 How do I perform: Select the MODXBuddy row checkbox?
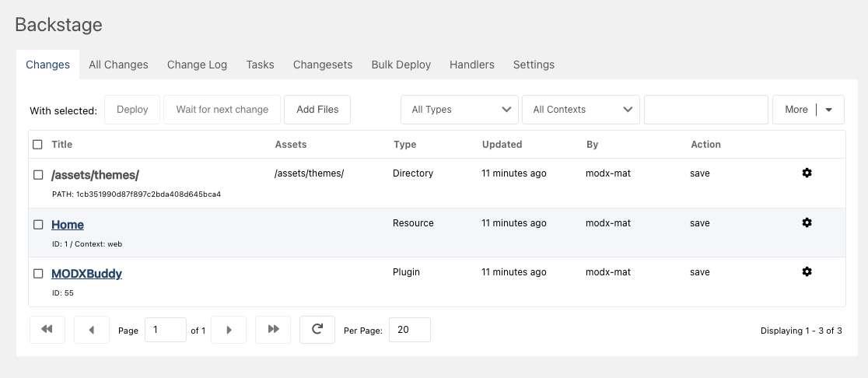[38, 274]
